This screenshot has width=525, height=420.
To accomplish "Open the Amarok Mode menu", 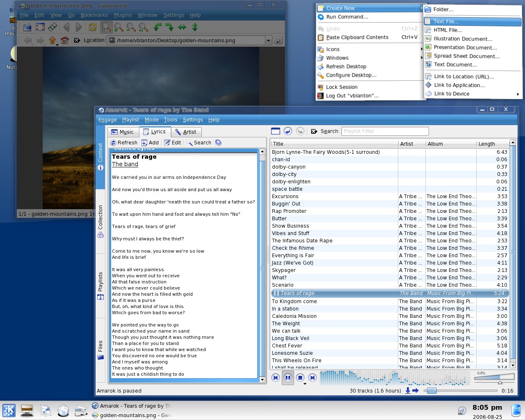I will click(x=151, y=120).
